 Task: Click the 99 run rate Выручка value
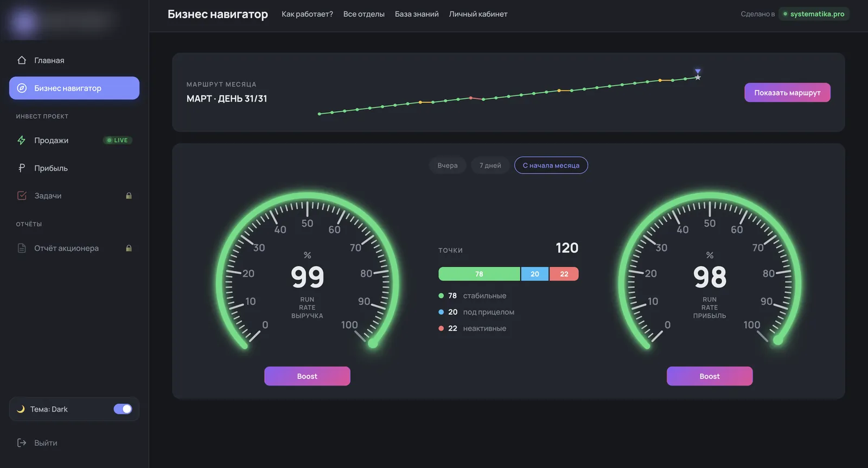point(307,277)
